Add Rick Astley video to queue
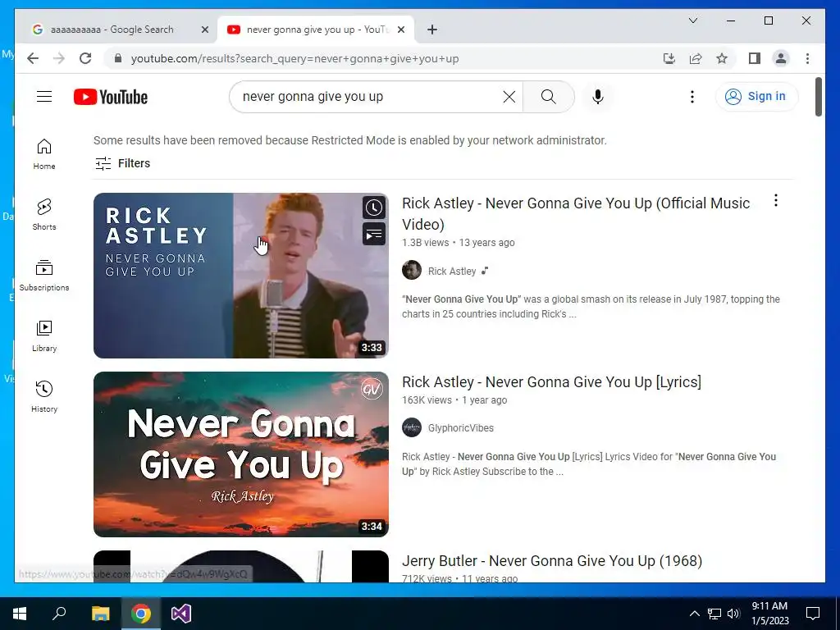This screenshot has height=630, width=840. point(374,234)
